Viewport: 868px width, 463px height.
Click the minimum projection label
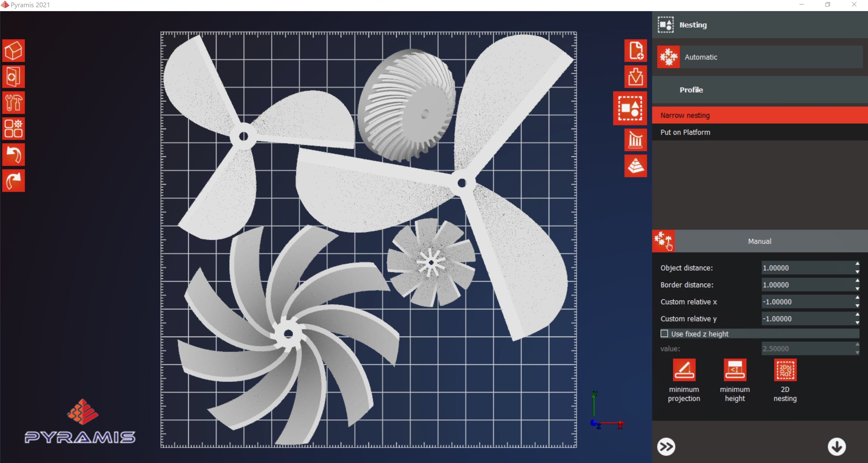(x=684, y=394)
